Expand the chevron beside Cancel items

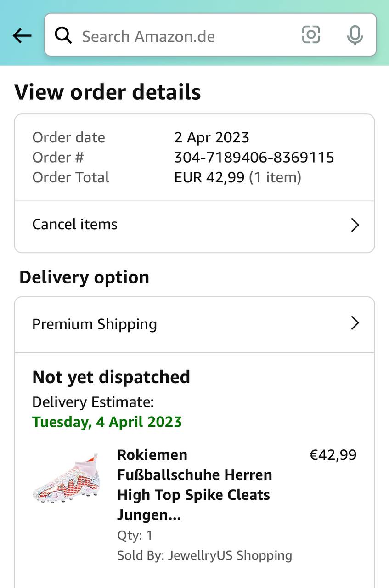tap(355, 225)
